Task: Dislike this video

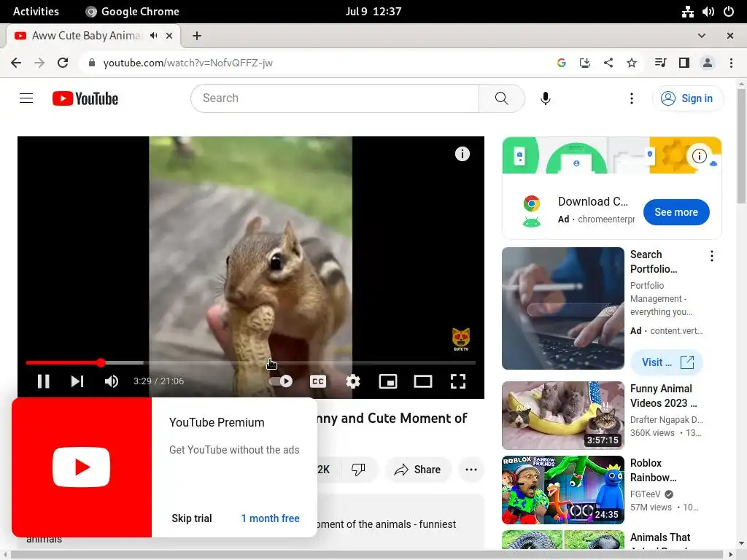Action: [358, 470]
